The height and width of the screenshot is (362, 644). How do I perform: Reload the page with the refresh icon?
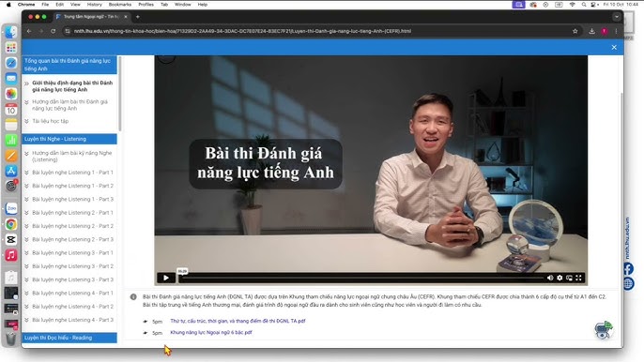pos(53,31)
